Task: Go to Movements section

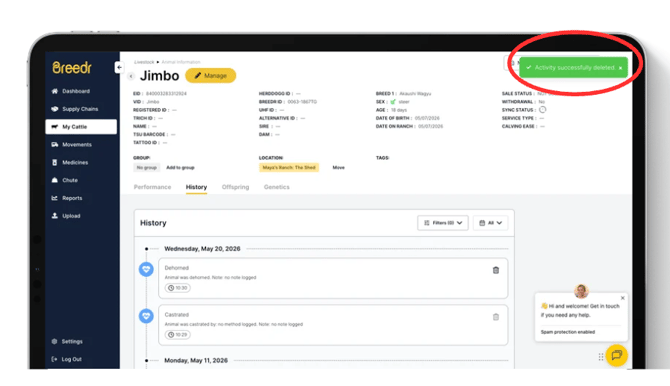Action: pyautogui.click(x=77, y=144)
